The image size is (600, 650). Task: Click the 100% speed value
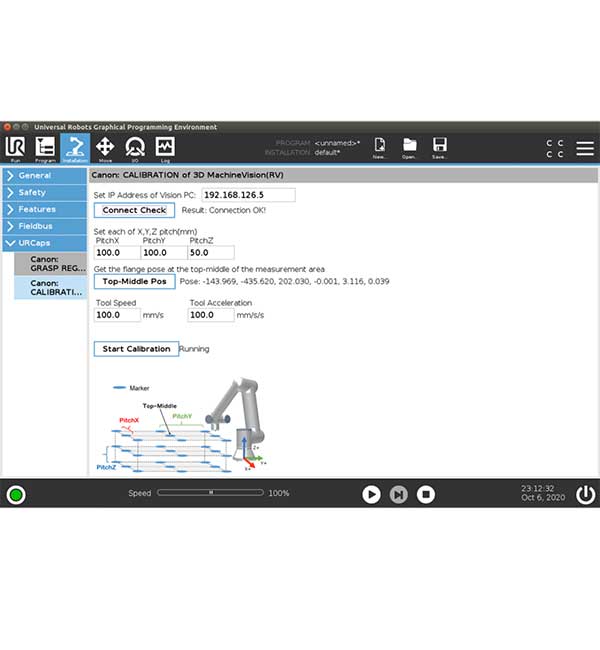[x=279, y=493]
